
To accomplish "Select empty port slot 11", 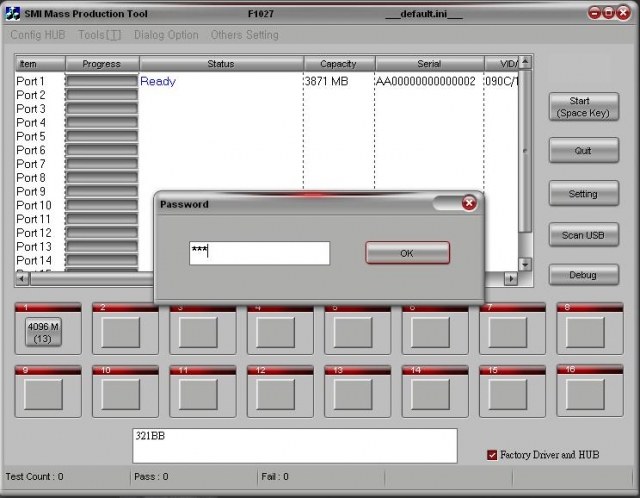I will click(x=198, y=394).
